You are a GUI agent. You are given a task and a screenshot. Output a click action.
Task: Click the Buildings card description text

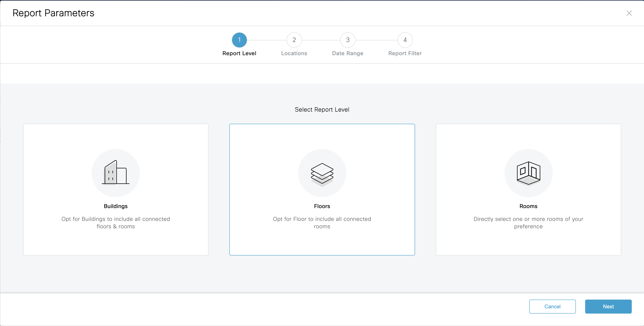point(116,222)
